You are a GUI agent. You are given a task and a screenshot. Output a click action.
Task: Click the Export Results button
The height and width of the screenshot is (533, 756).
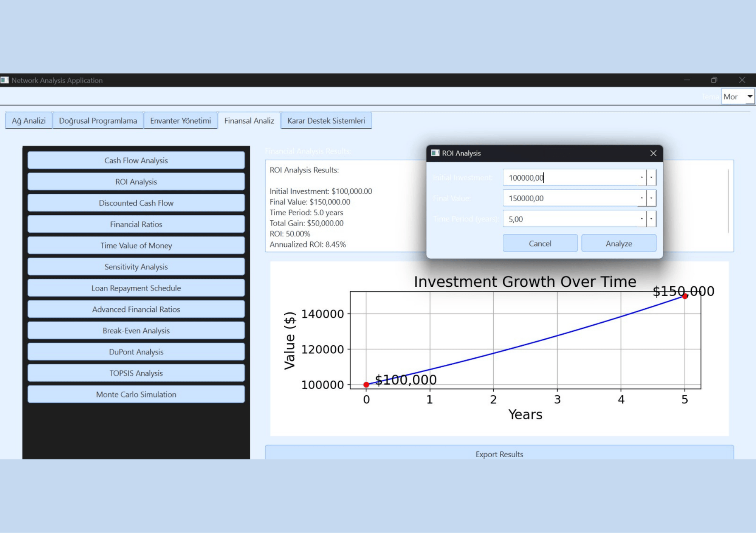click(499, 453)
